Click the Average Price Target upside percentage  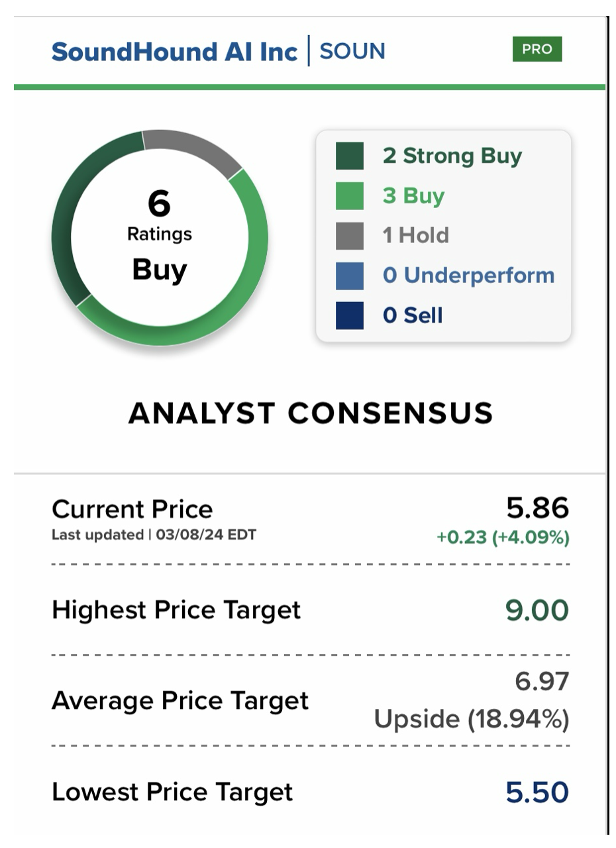pos(471,719)
